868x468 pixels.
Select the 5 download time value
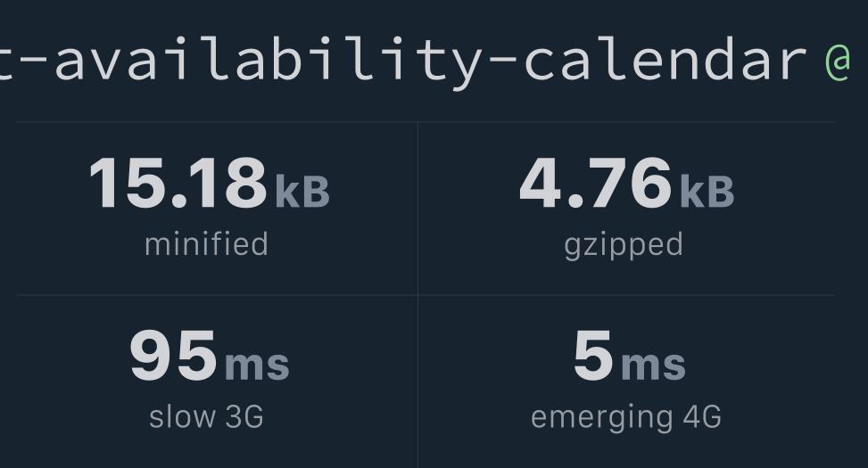(x=593, y=355)
